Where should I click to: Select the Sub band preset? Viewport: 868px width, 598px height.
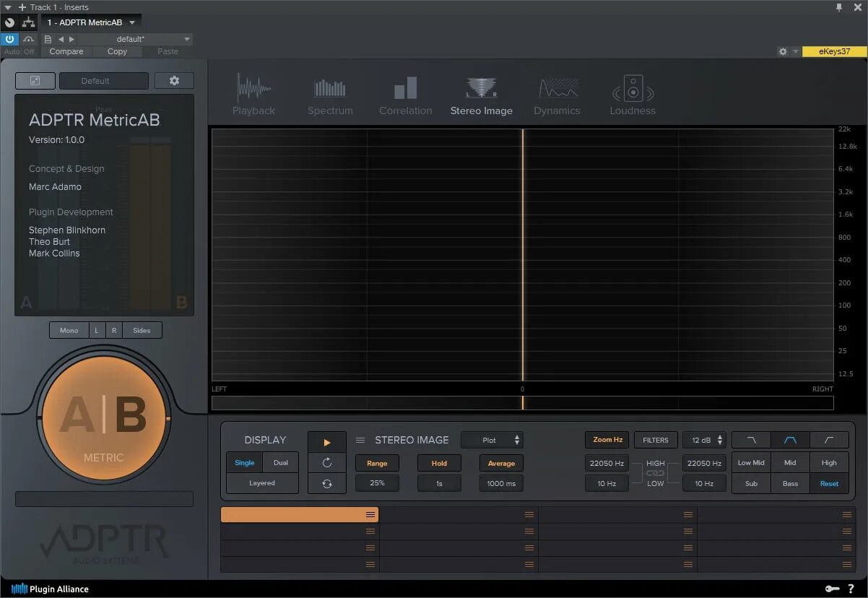[x=751, y=483]
